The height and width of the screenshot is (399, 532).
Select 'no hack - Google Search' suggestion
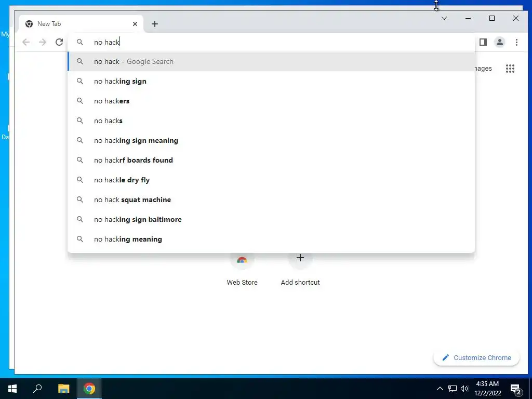coord(271,61)
